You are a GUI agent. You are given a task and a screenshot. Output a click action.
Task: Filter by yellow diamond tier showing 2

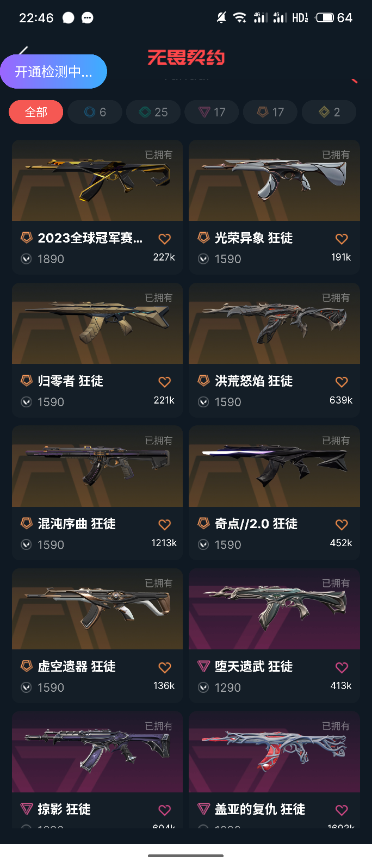[329, 112]
